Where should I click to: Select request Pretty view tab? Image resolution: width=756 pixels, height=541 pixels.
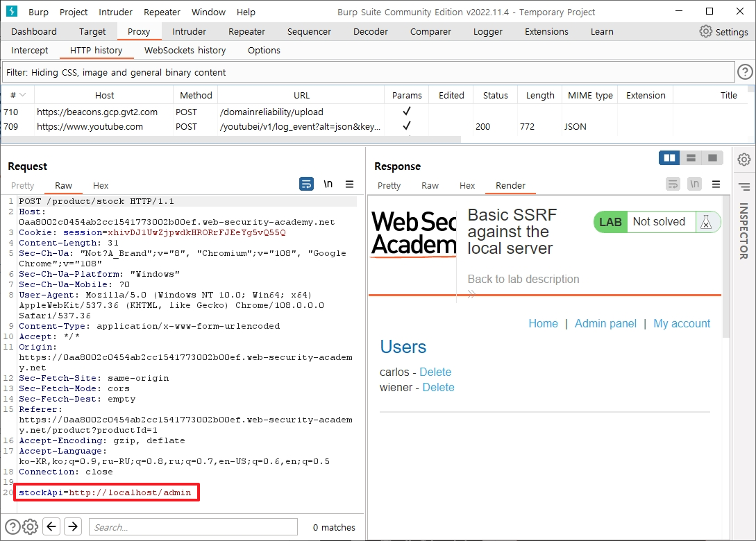pyautogui.click(x=22, y=185)
